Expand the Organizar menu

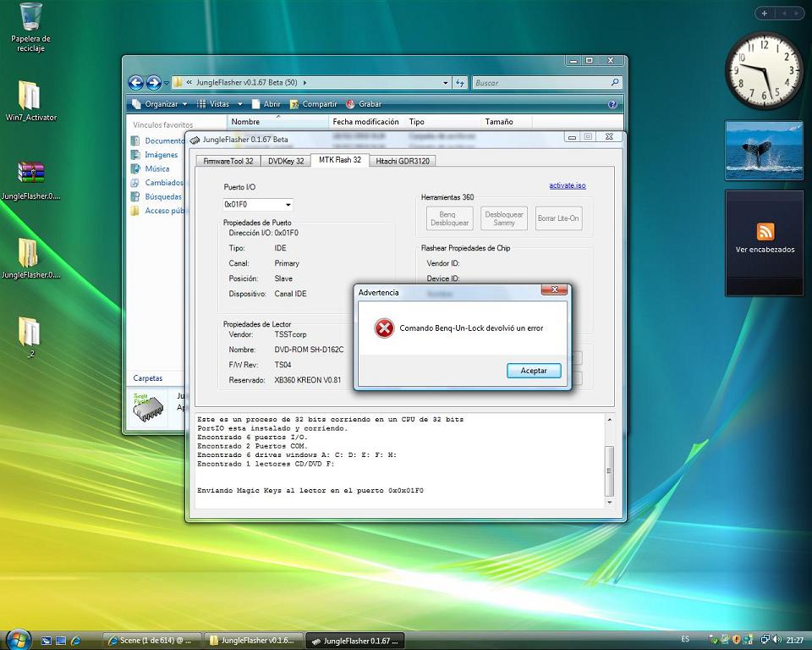pos(161,104)
